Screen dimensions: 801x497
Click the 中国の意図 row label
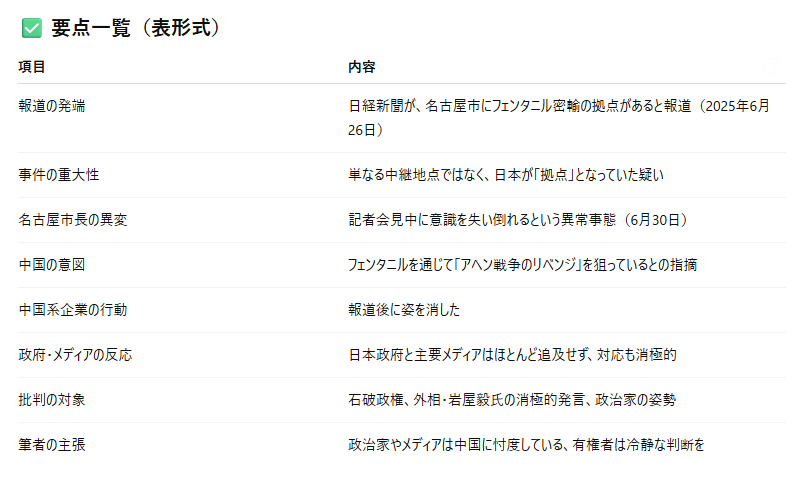point(52,265)
